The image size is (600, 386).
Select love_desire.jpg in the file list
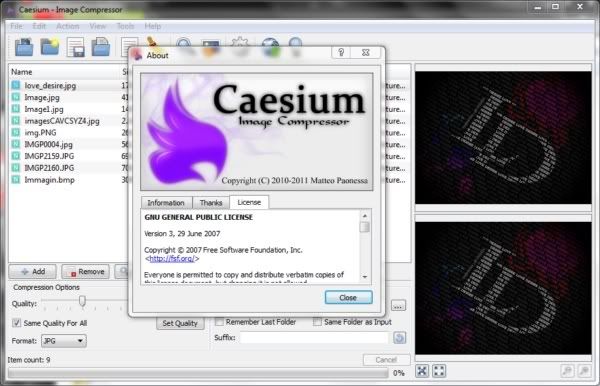[x=50, y=85]
